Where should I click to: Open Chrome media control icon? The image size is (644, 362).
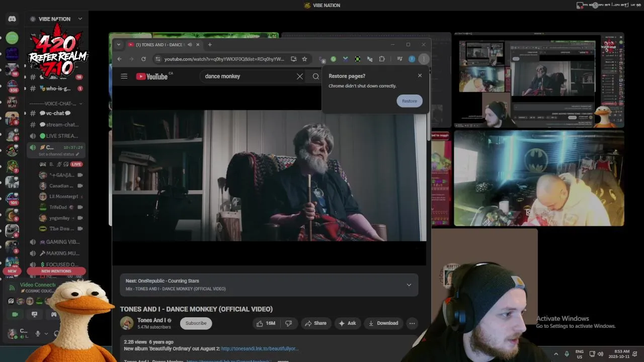point(399,59)
